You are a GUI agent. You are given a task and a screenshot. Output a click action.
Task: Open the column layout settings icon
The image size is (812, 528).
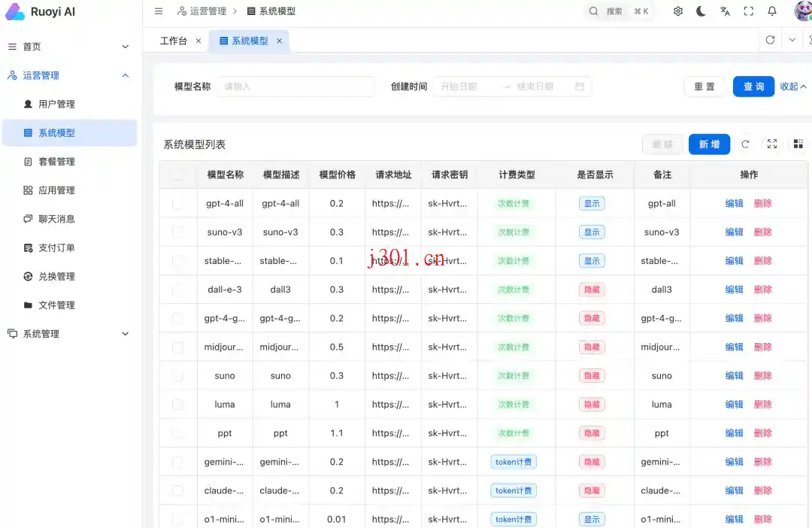(x=798, y=144)
